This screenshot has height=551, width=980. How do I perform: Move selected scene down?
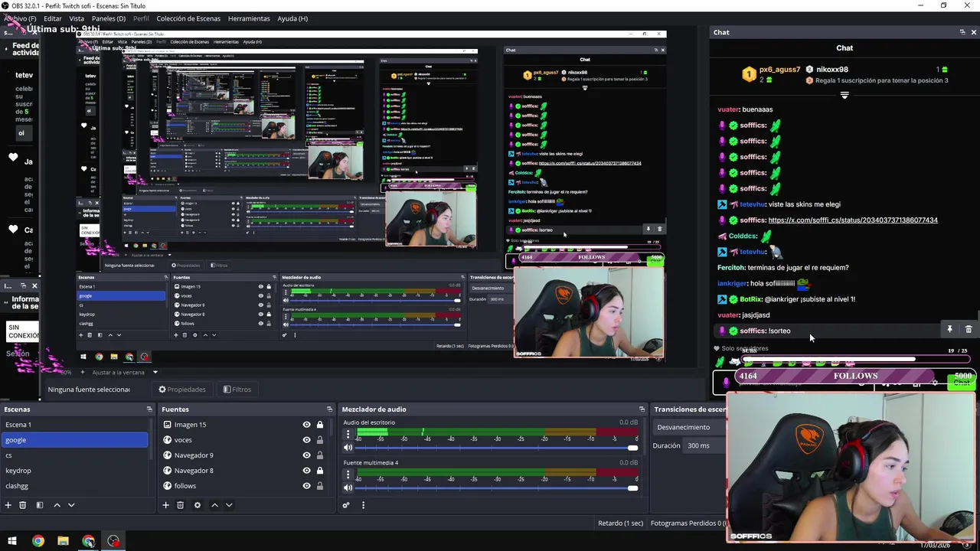point(71,505)
